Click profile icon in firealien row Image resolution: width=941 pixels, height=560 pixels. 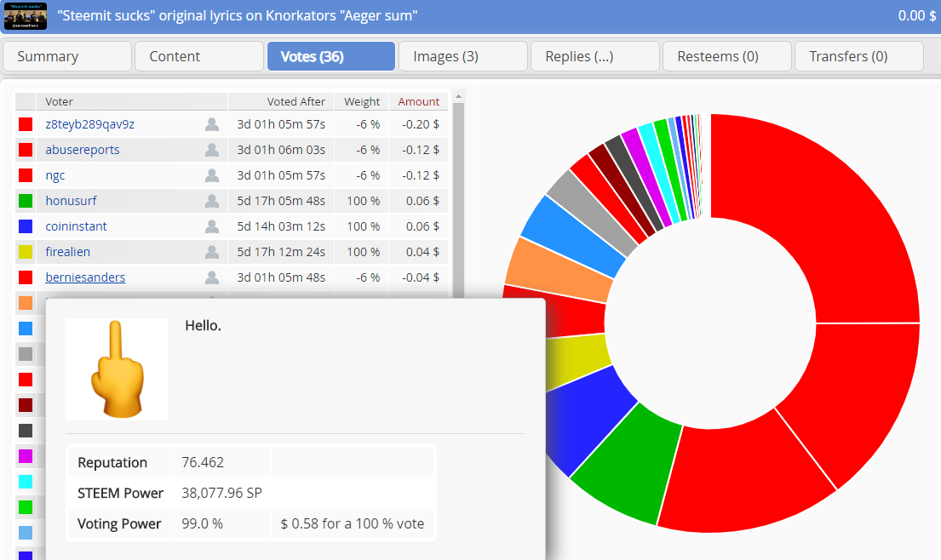(x=212, y=252)
